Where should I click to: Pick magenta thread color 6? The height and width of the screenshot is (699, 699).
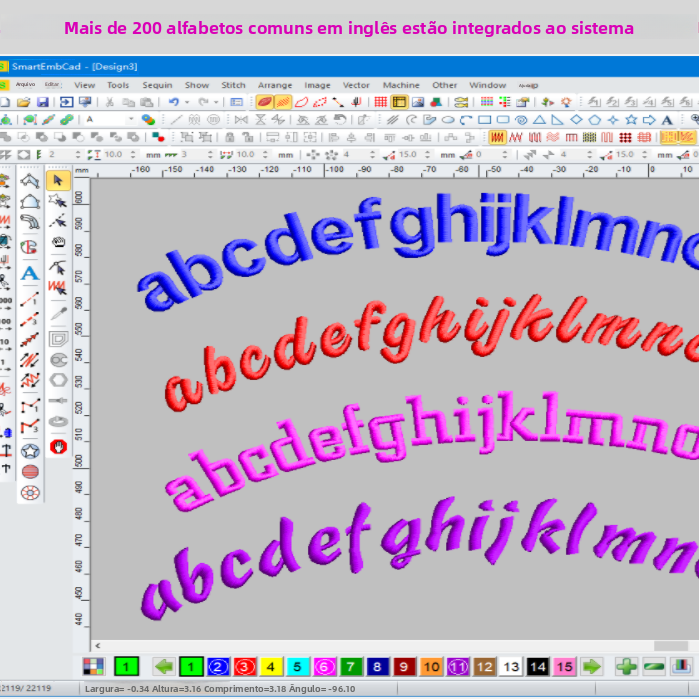tap(324, 666)
